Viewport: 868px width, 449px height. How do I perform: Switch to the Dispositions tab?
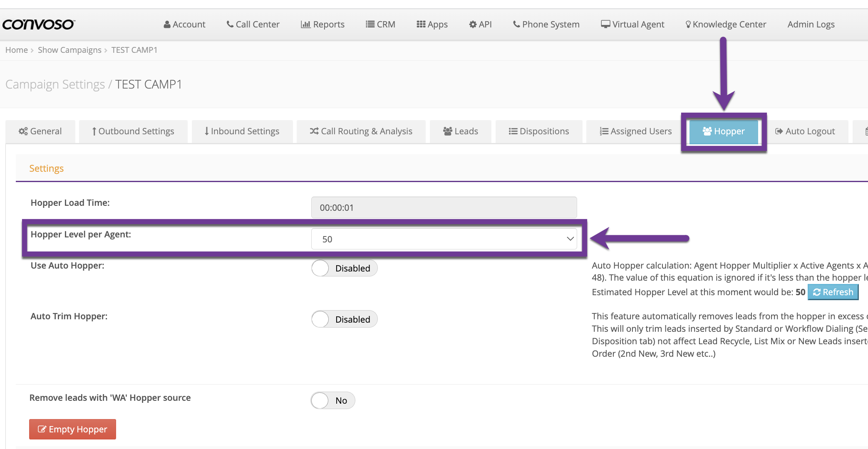pyautogui.click(x=538, y=131)
